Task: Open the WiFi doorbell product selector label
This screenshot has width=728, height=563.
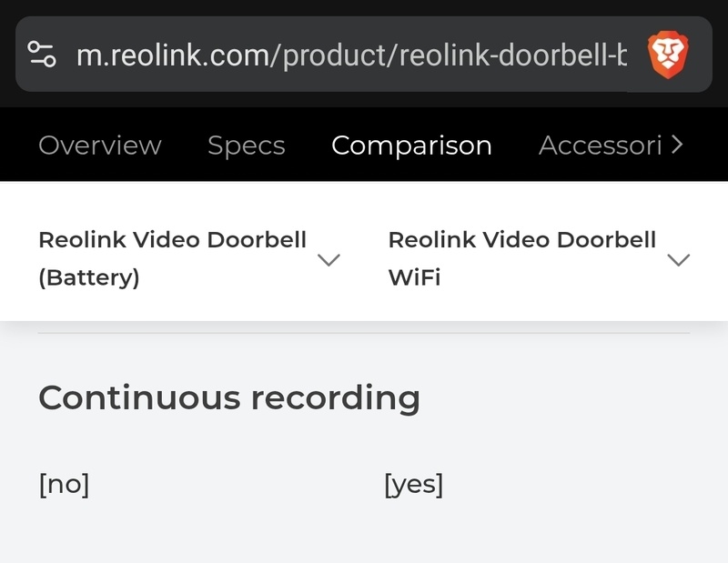Action: click(x=521, y=258)
